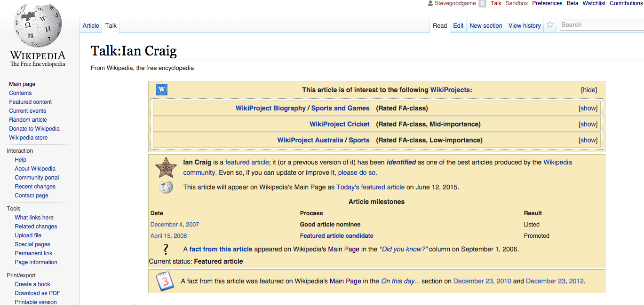Open the Upload file link

click(x=28, y=235)
